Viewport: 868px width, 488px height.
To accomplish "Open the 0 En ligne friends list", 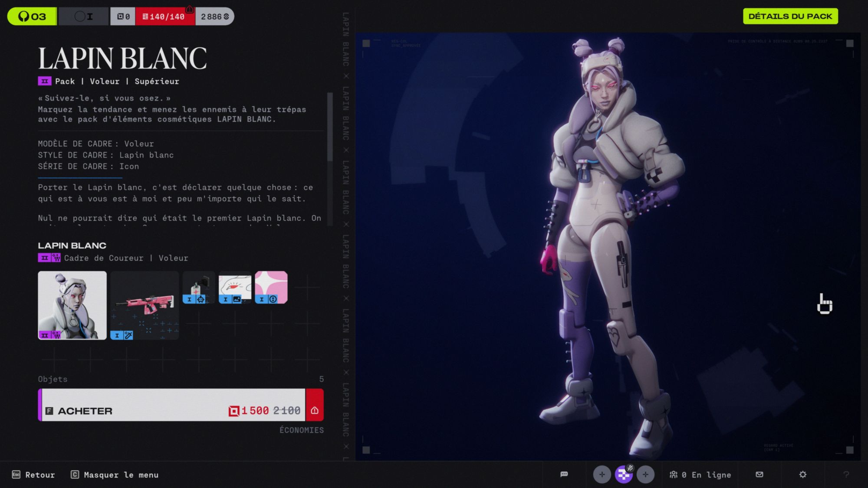I will point(700,475).
